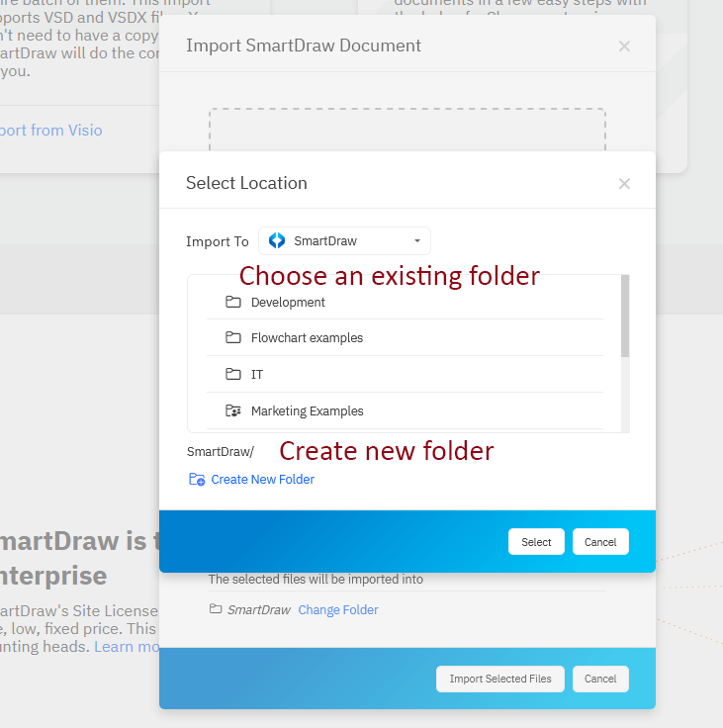Click the SmartDraw logo in dropdown
The image size is (723, 728).
[x=277, y=240]
